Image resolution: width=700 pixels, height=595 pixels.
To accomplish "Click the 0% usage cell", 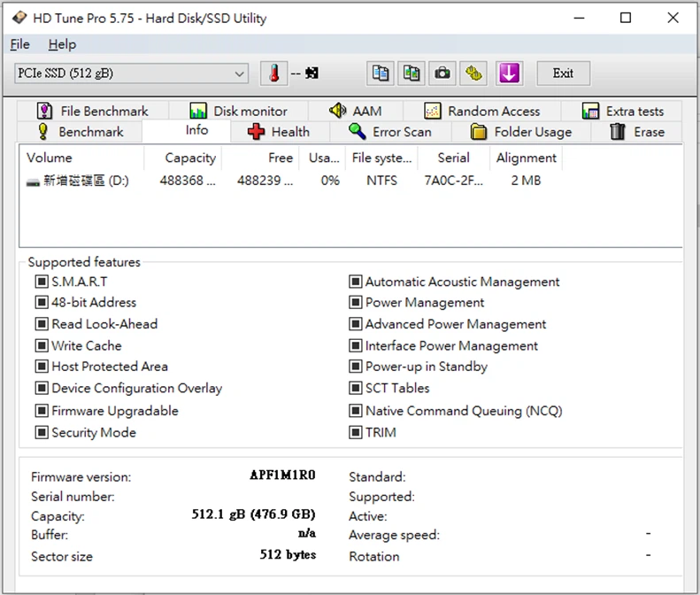I will click(330, 181).
